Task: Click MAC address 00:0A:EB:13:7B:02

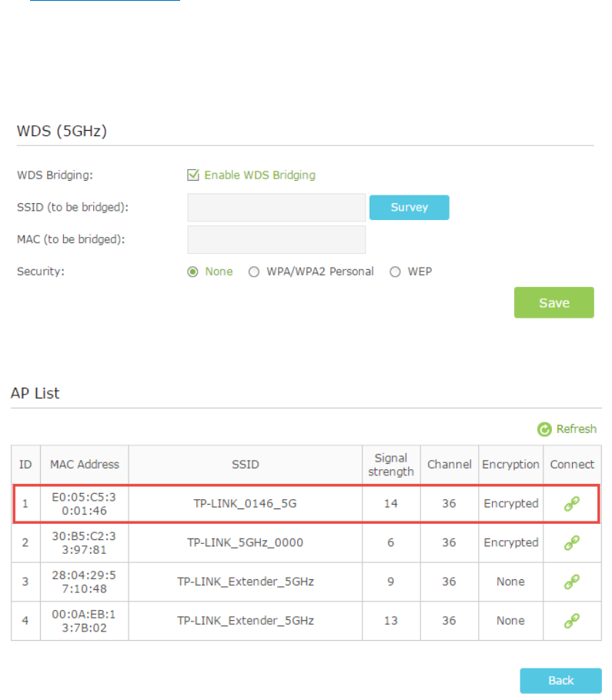Action: [84, 621]
